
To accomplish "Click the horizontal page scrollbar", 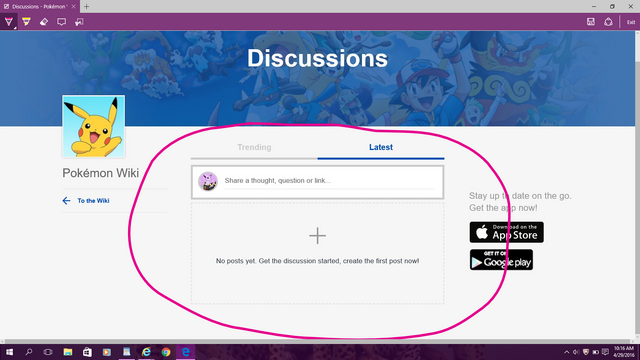I will click(x=317, y=341).
